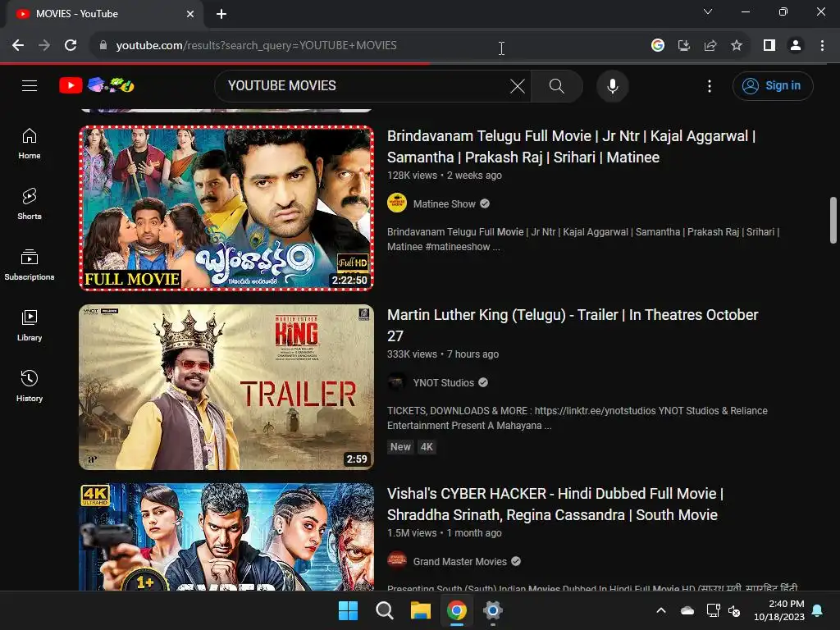Click the YouTube logo
Screen dimensions: 840x630
tap(97, 85)
